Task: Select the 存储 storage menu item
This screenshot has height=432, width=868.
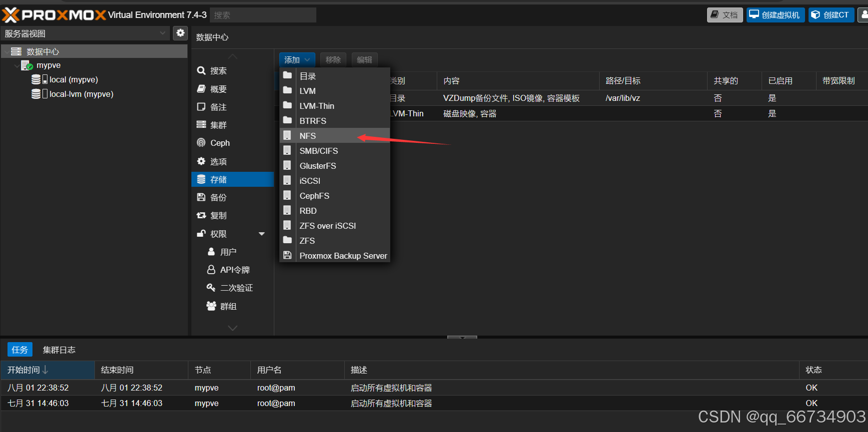Action: (x=232, y=179)
